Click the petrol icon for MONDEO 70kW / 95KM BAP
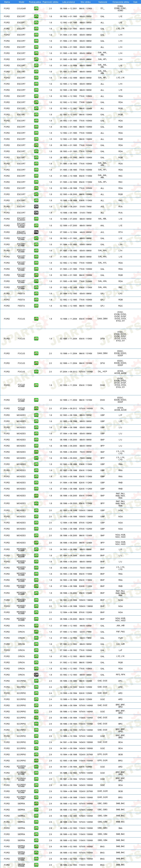Screen dimensions: 141x868 36,452
